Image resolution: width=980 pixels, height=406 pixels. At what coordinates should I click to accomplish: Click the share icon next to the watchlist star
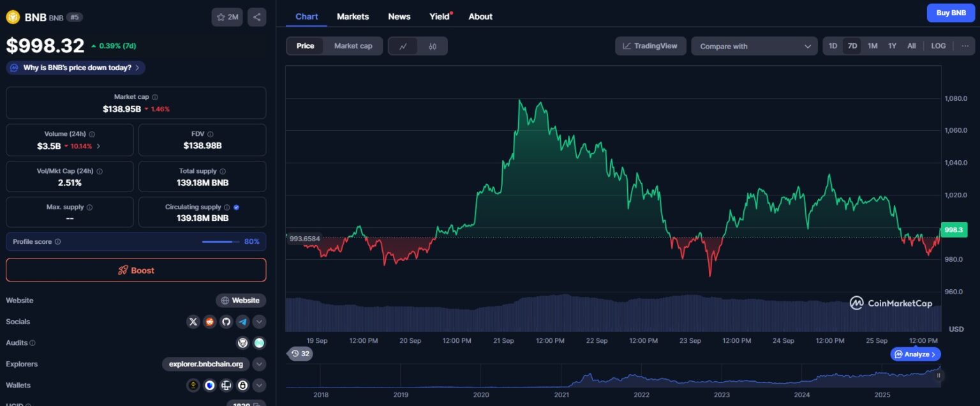point(256,17)
